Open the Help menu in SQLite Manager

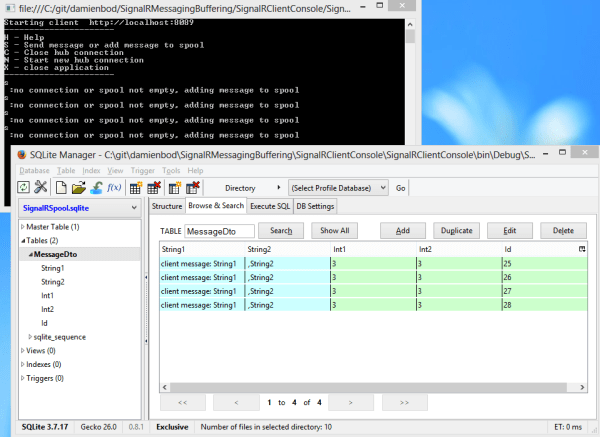(195, 171)
